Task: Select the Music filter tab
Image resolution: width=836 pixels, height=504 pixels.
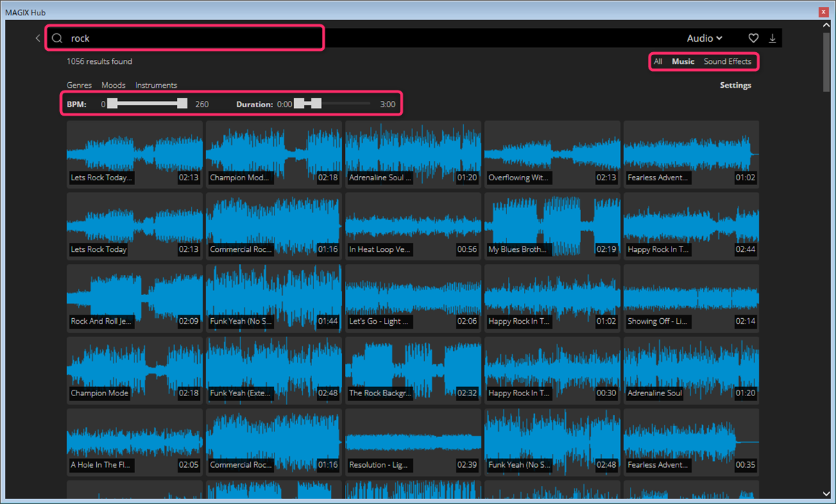Action: point(683,61)
